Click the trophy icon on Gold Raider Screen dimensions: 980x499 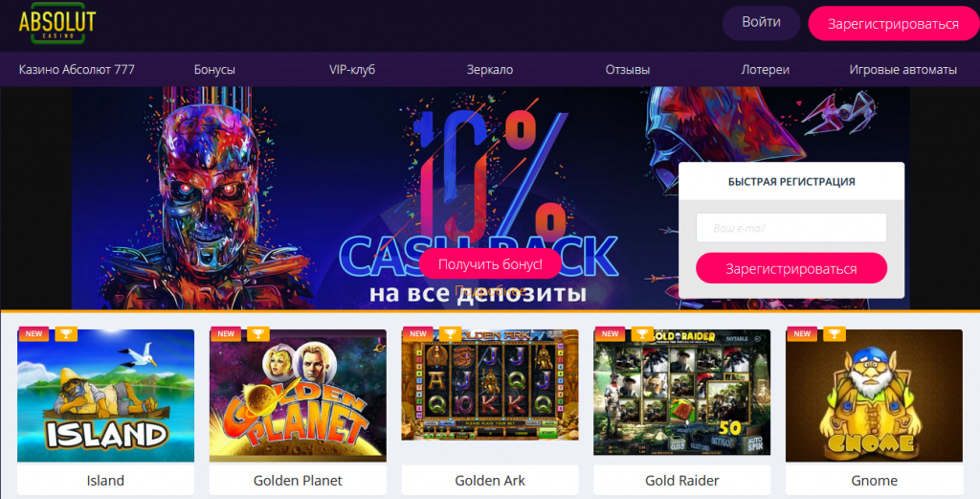642,334
